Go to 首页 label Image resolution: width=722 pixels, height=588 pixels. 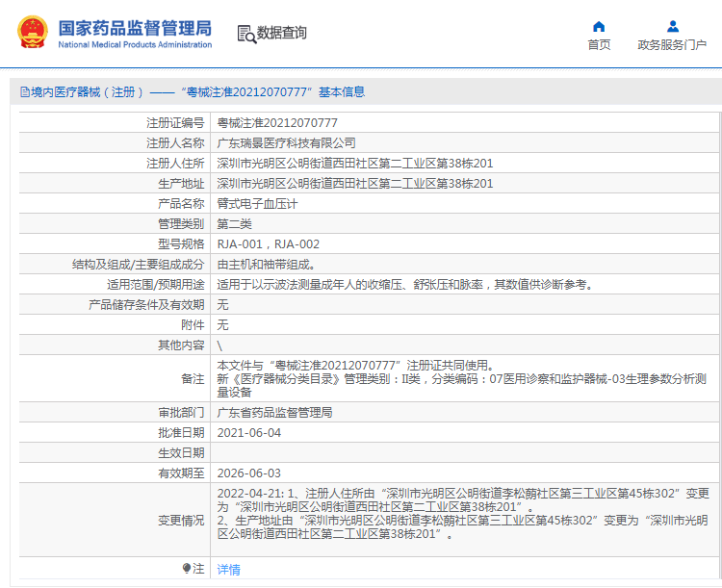(x=599, y=45)
